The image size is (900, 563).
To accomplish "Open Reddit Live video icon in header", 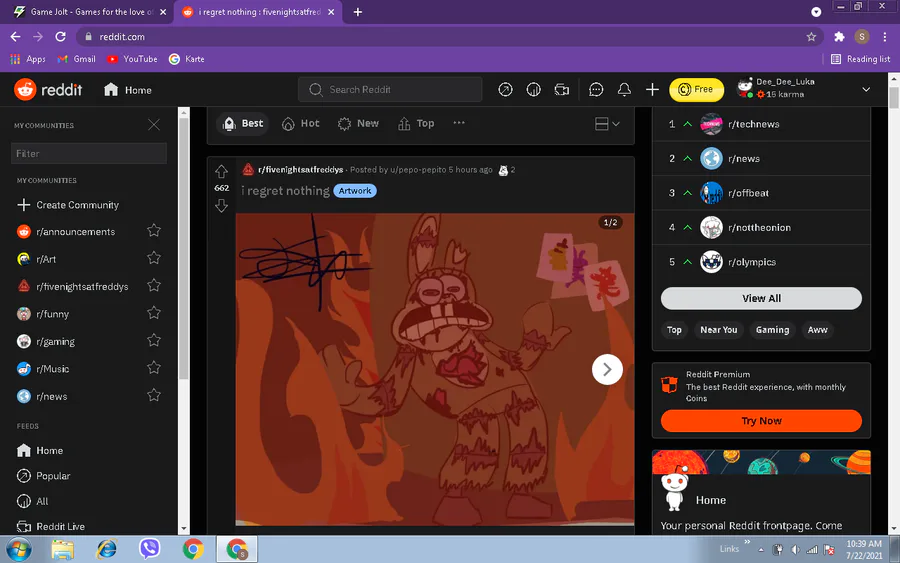I will point(561,90).
